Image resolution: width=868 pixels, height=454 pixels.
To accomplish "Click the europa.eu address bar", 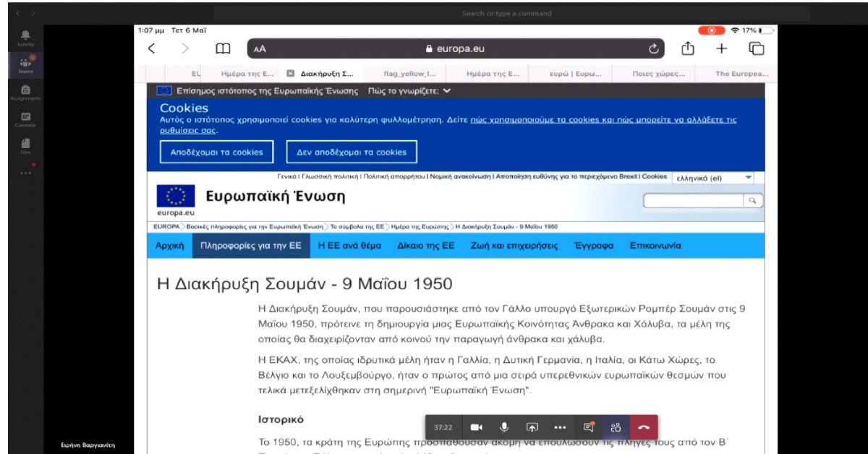I will coord(456,48).
